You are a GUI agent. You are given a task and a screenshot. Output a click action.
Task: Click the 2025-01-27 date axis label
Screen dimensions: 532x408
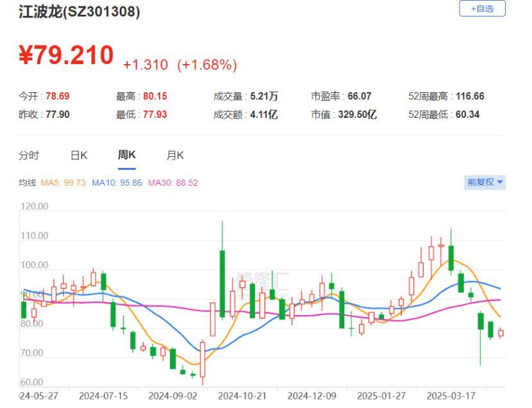pyautogui.click(x=381, y=396)
